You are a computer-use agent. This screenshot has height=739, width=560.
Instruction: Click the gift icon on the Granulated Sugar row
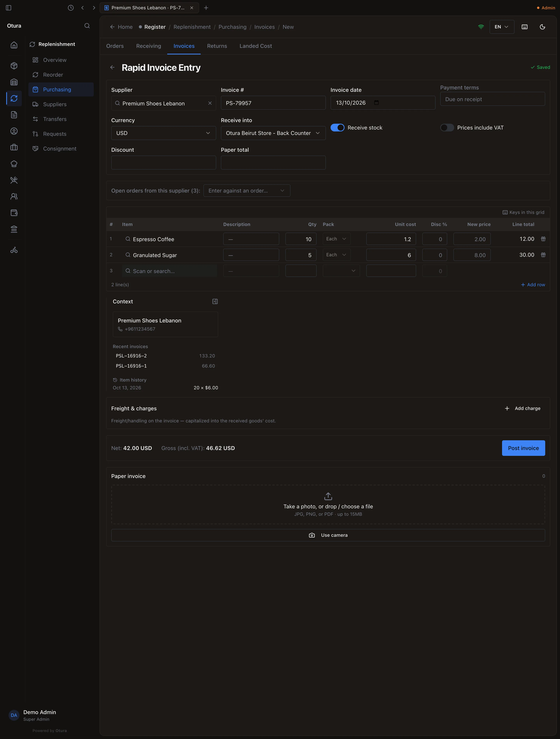543,255
